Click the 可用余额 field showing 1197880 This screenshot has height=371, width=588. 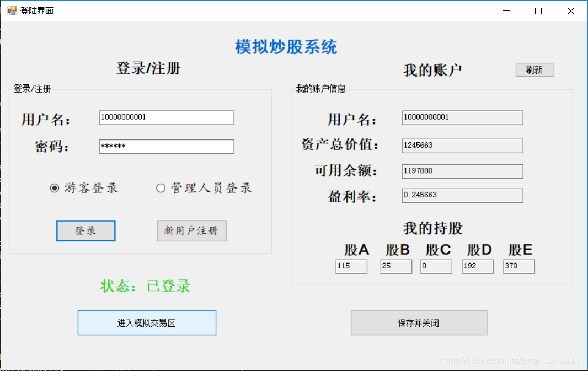tap(462, 171)
